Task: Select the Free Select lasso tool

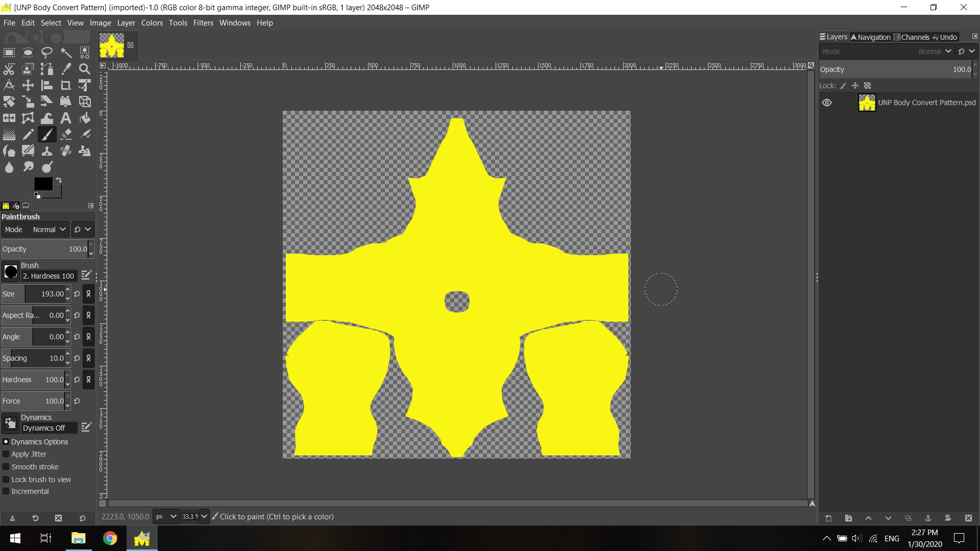Action: (47, 53)
